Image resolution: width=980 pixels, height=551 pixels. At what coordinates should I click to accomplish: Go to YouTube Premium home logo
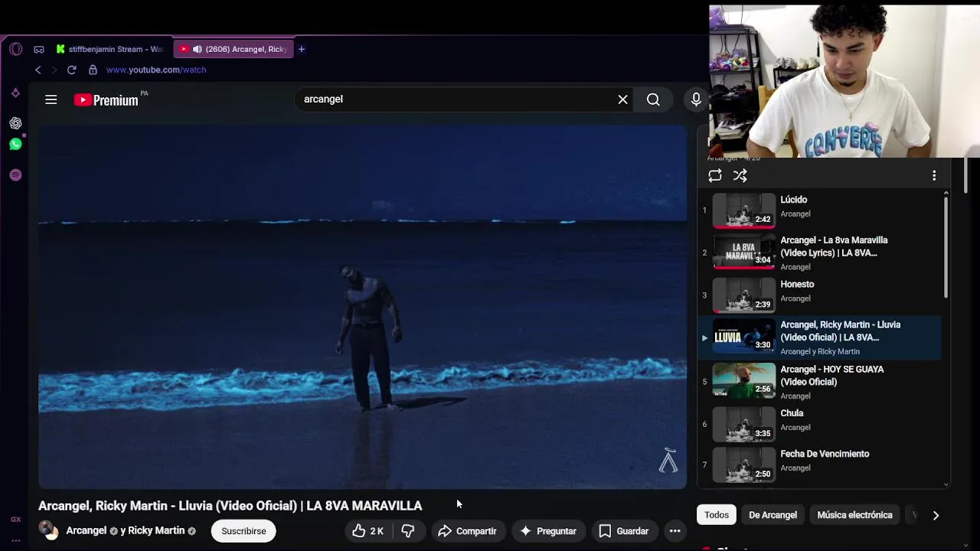pos(106,99)
